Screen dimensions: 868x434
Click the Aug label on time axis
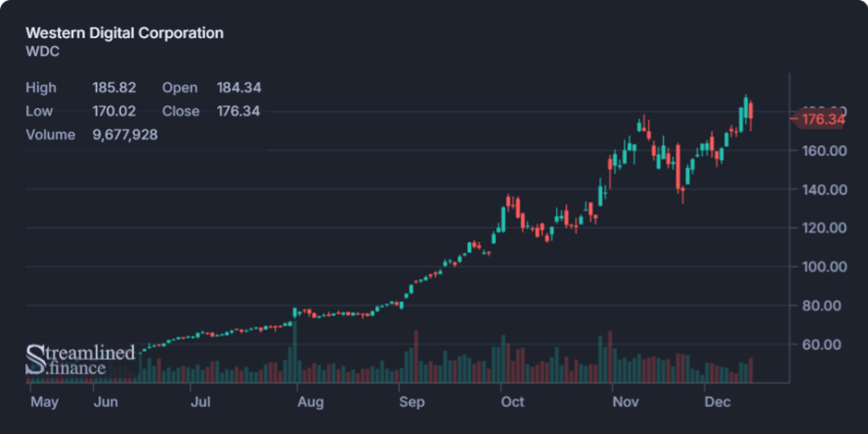[310, 402]
